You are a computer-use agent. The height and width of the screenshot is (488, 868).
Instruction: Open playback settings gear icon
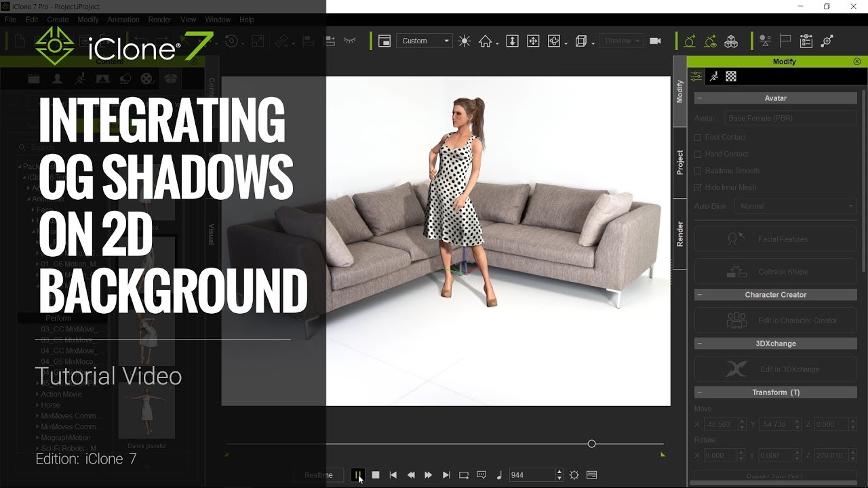(574, 475)
